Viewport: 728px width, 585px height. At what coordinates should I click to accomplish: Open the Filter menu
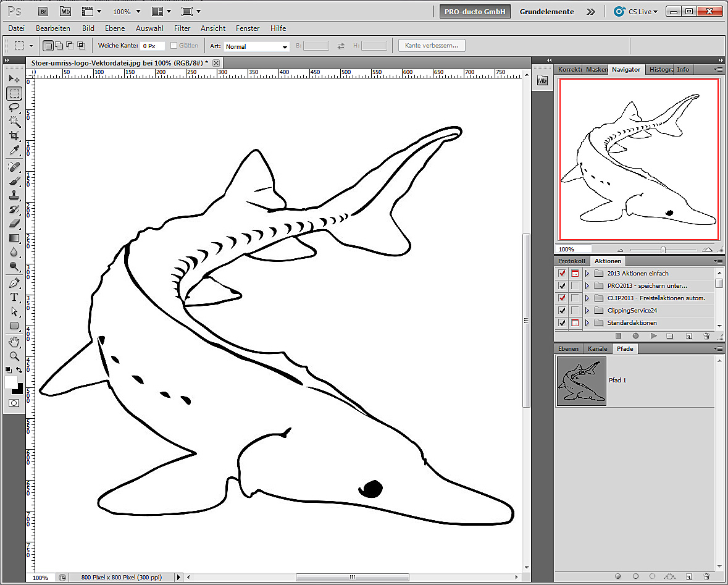pos(182,28)
